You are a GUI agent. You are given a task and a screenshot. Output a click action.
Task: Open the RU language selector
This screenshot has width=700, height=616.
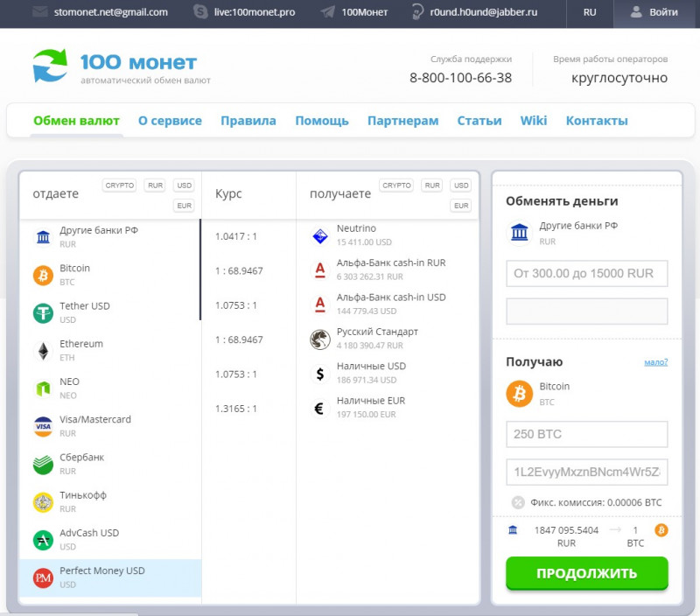(x=590, y=12)
